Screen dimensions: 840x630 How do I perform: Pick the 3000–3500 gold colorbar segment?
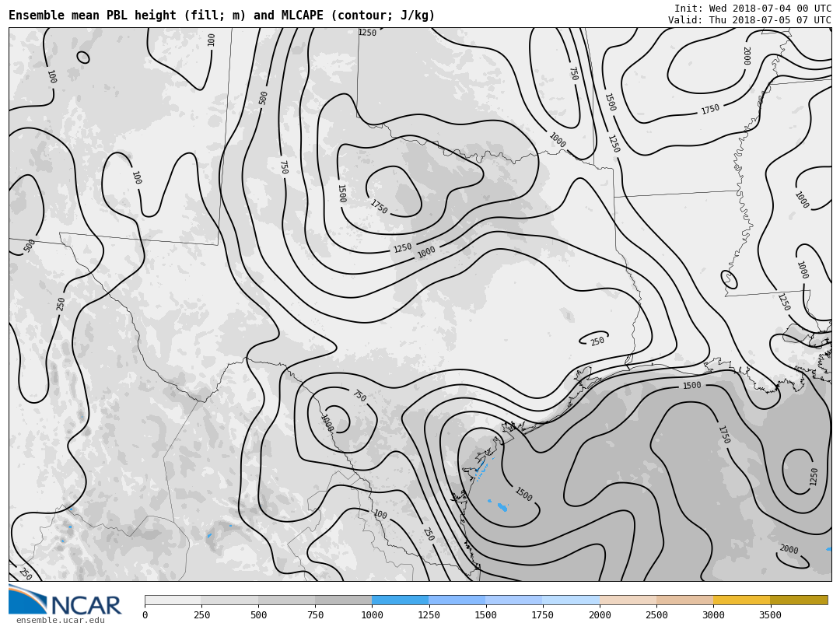click(741, 600)
